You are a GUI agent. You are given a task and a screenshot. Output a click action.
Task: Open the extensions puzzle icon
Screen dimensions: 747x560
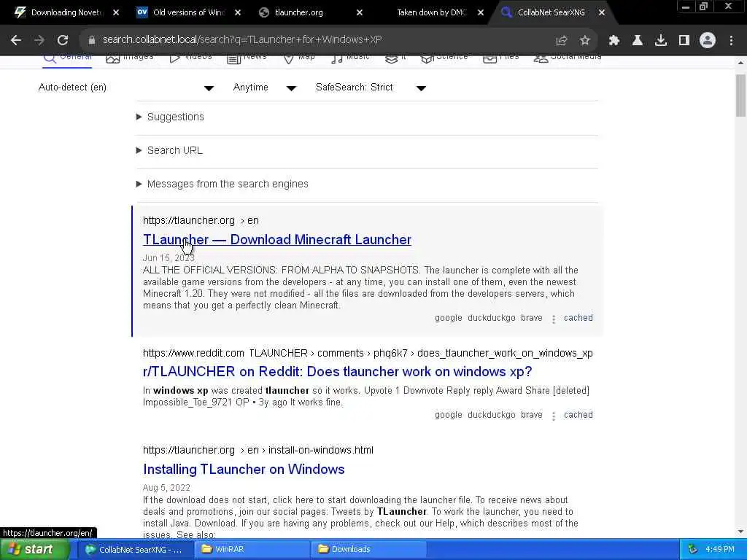pyautogui.click(x=614, y=41)
